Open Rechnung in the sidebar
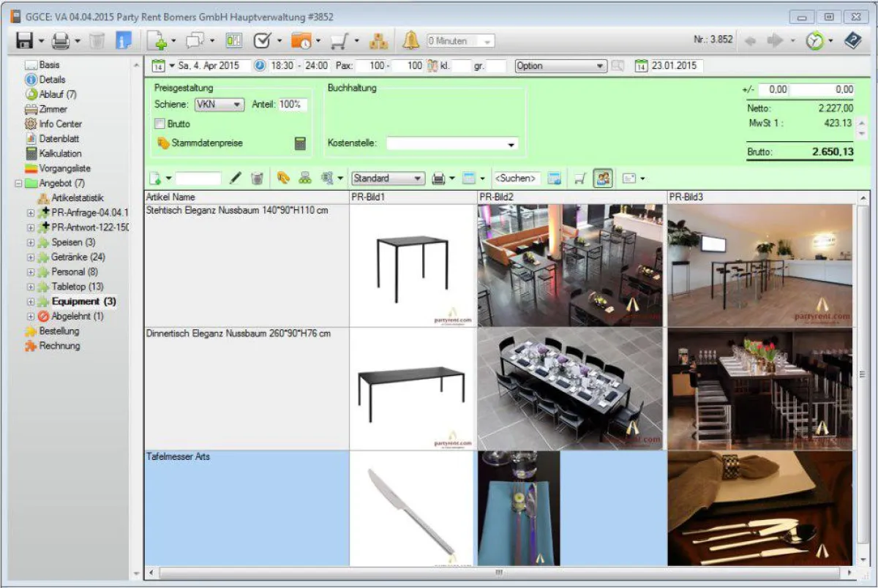Image resolution: width=878 pixels, height=588 pixels. point(59,346)
